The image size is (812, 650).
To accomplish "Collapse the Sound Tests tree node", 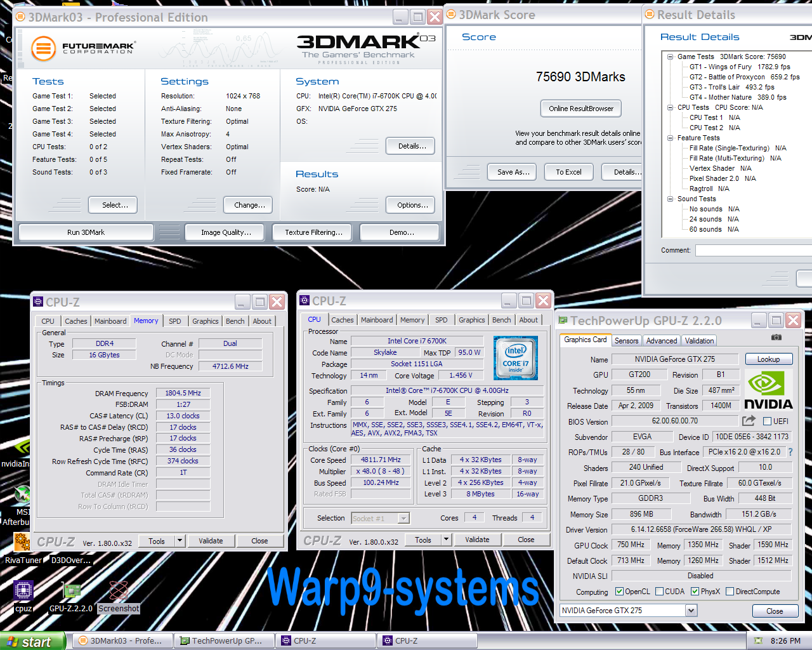I will (x=670, y=199).
